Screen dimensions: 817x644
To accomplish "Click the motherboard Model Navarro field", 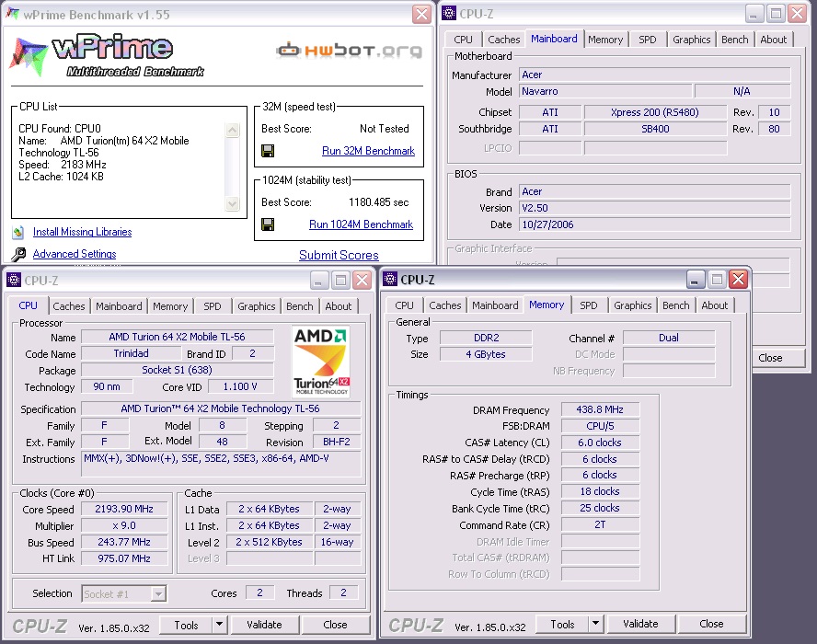I will (605, 91).
